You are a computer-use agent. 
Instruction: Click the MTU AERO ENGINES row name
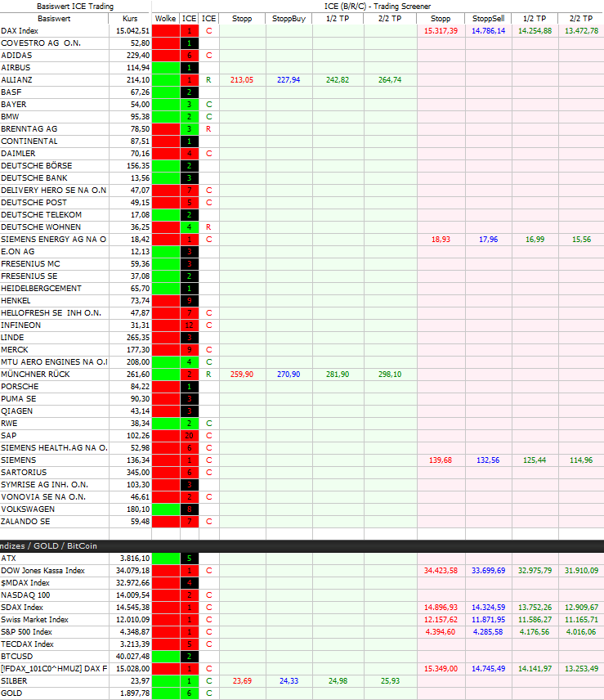(x=54, y=362)
